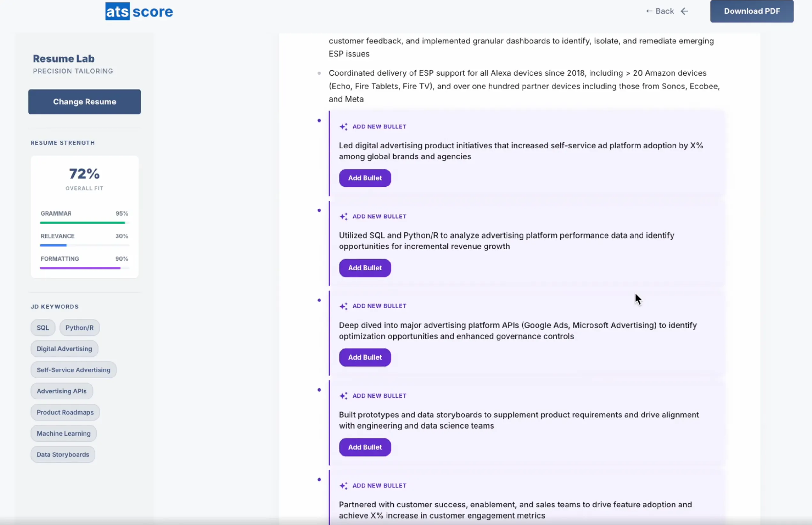
Task: Click the Coordinated delivery of ESP support bullet
Action: coord(524,86)
